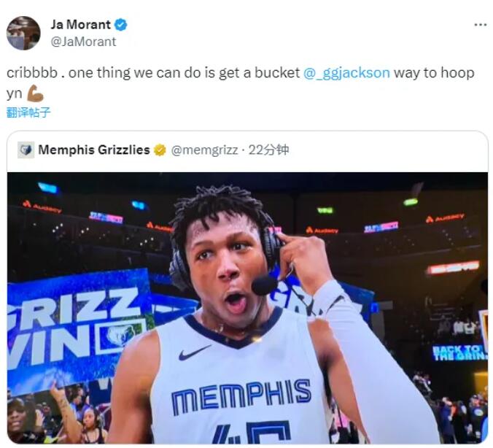Click the Nike swoosh on the jersey
Viewport: 493px width, 448px height.
(194, 353)
